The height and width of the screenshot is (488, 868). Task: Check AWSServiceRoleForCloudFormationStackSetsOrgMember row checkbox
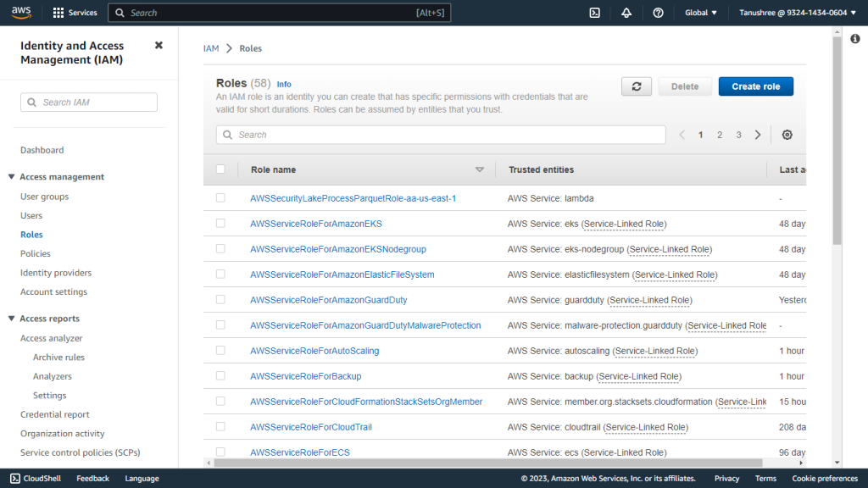(x=220, y=401)
